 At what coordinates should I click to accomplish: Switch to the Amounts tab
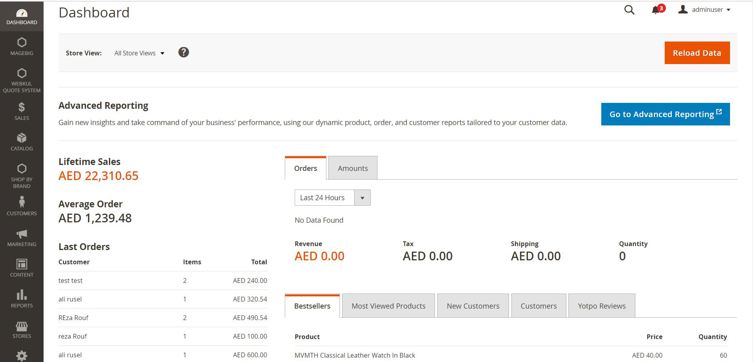(352, 168)
